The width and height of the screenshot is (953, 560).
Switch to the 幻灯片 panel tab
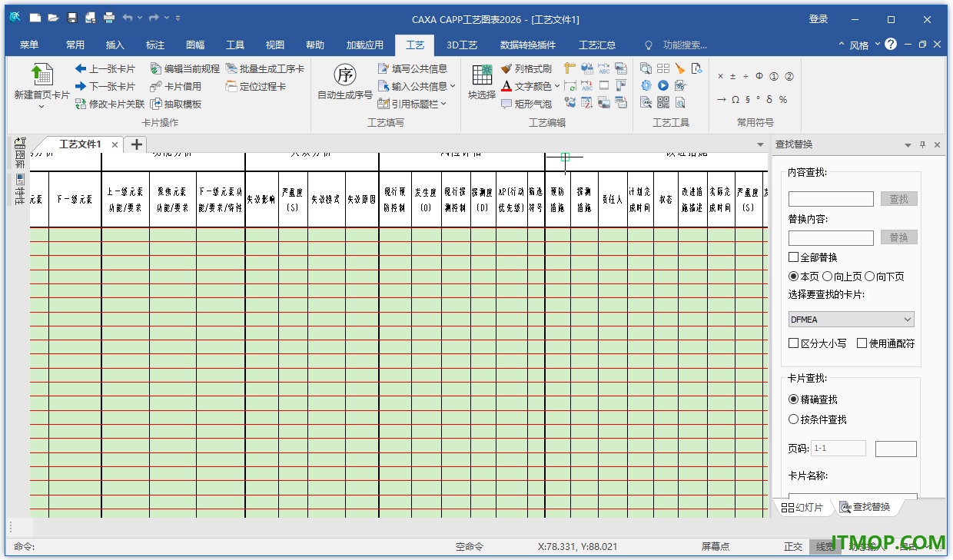802,507
